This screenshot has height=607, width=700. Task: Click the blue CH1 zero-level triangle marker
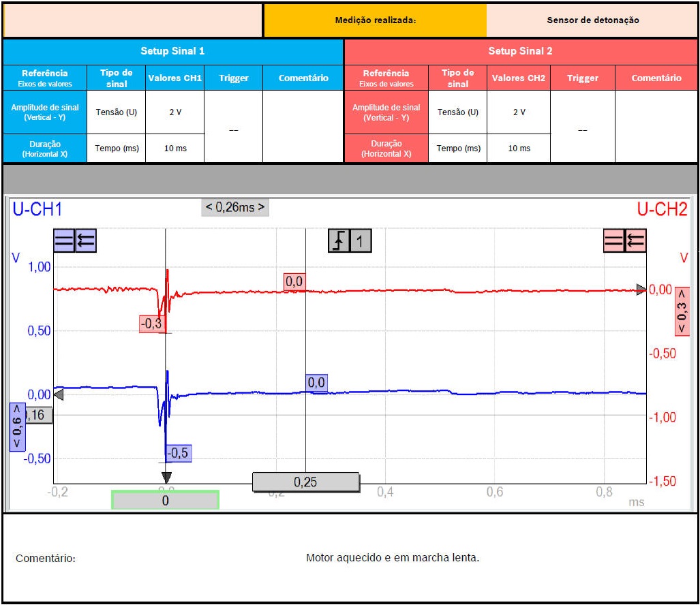click(x=58, y=395)
